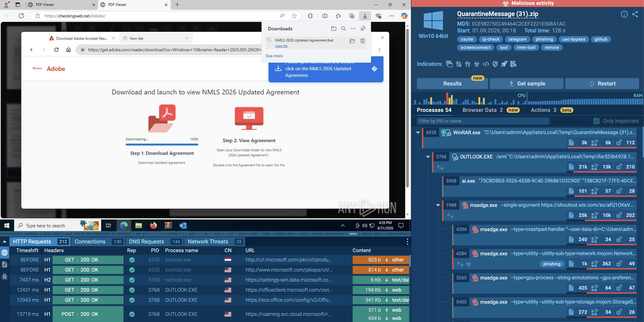
Task: Click Restart button
Action: 602,83
